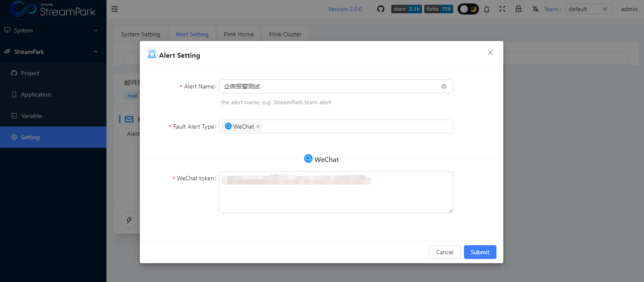Open the GitHub repository icon

click(381, 9)
